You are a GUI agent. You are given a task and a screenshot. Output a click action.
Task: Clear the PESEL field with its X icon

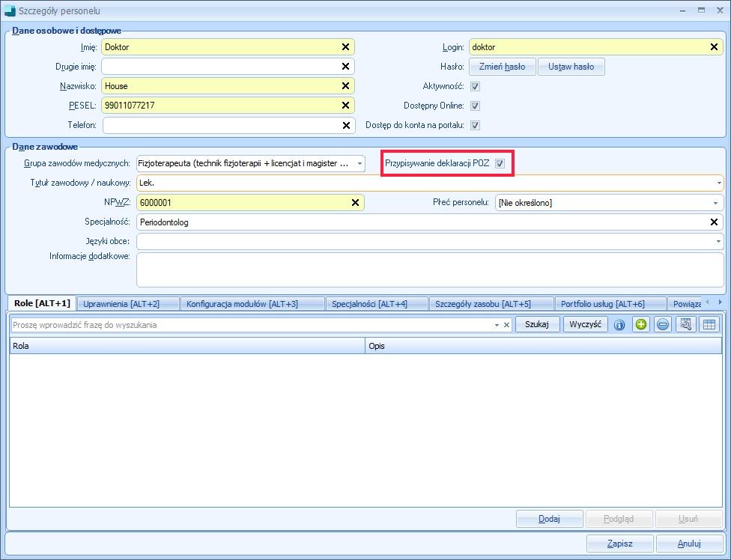[x=345, y=106]
